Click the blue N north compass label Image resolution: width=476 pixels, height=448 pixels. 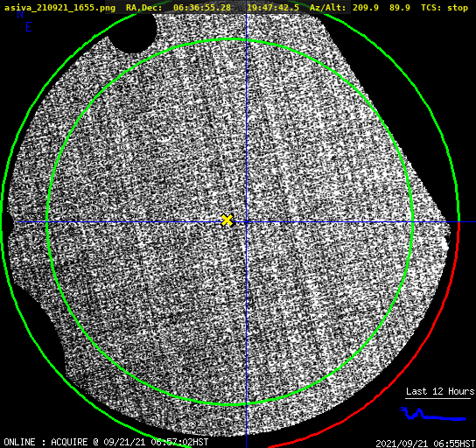(20, 14)
